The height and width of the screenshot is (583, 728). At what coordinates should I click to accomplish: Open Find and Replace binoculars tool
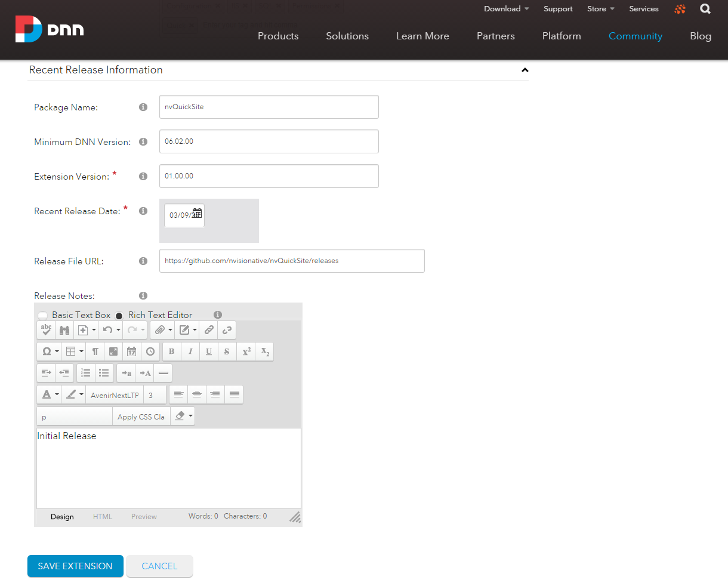(64, 330)
